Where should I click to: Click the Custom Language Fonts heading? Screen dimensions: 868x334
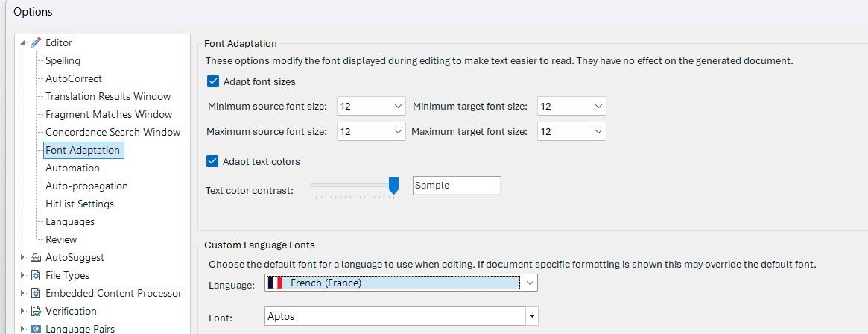(259, 245)
